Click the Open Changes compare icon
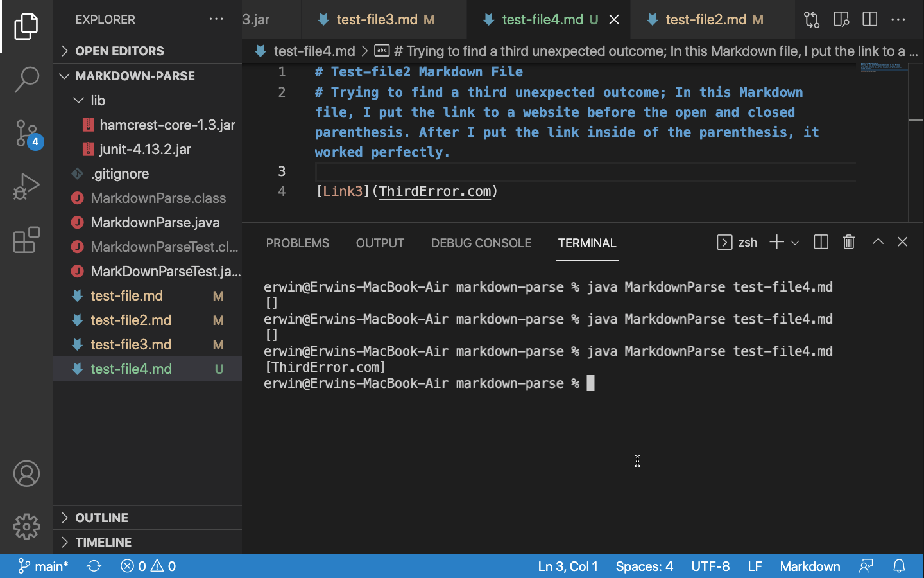 [812, 19]
